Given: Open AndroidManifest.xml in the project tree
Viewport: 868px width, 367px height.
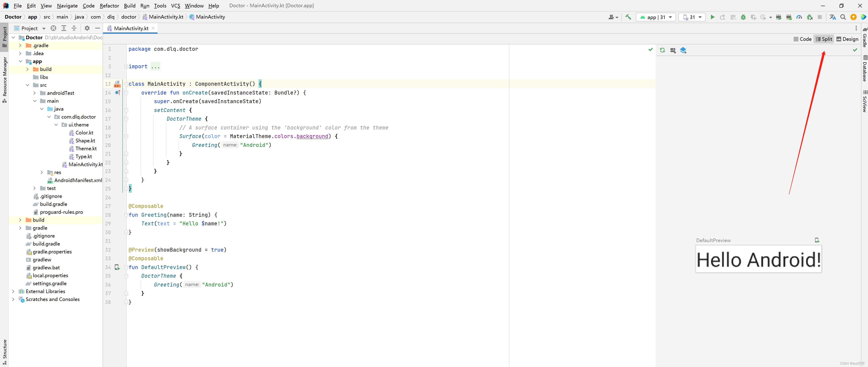Looking at the screenshot, I should 78,180.
